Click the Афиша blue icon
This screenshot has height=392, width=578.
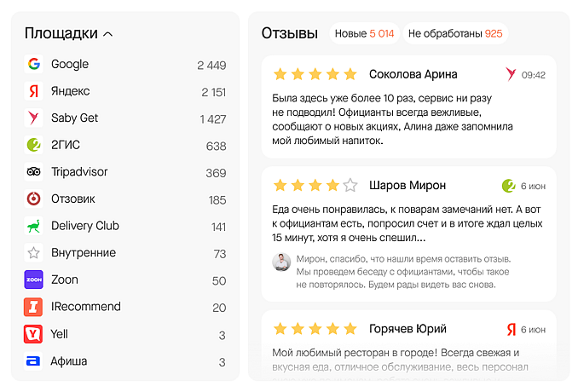34,361
